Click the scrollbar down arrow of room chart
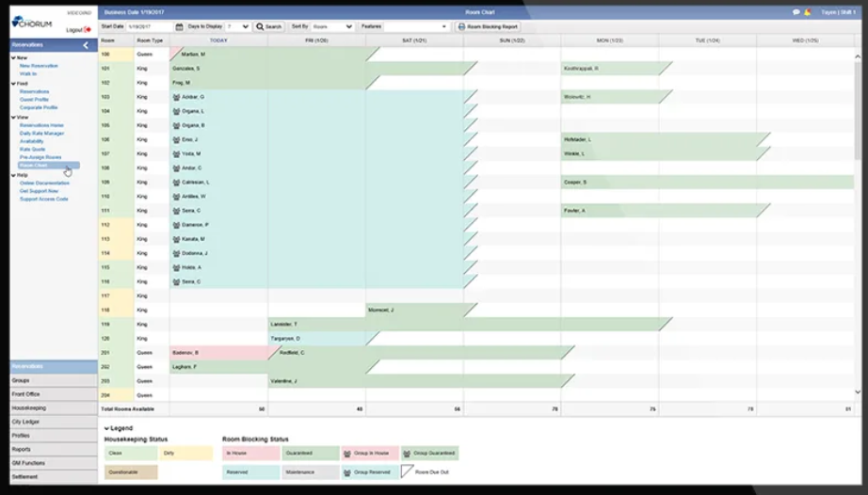 (x=858, y=392)
